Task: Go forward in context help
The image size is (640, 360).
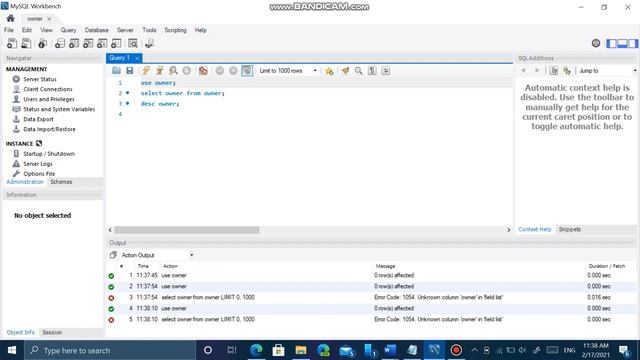Action: [537, 71]
